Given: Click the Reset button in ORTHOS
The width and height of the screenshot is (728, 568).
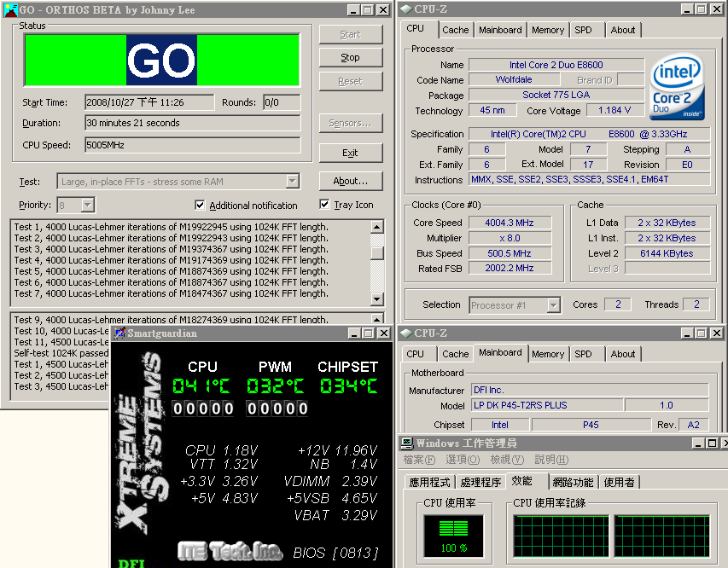Looking at the screenshot, I should (351, 81).
